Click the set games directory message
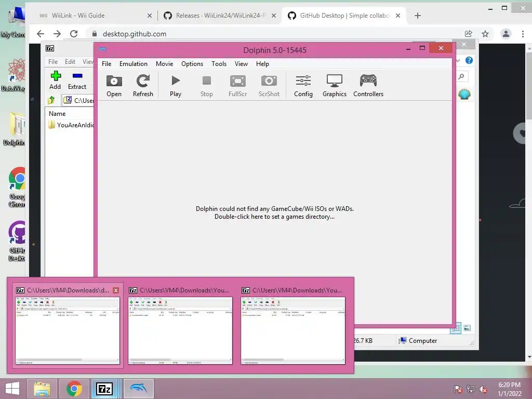 274,212
